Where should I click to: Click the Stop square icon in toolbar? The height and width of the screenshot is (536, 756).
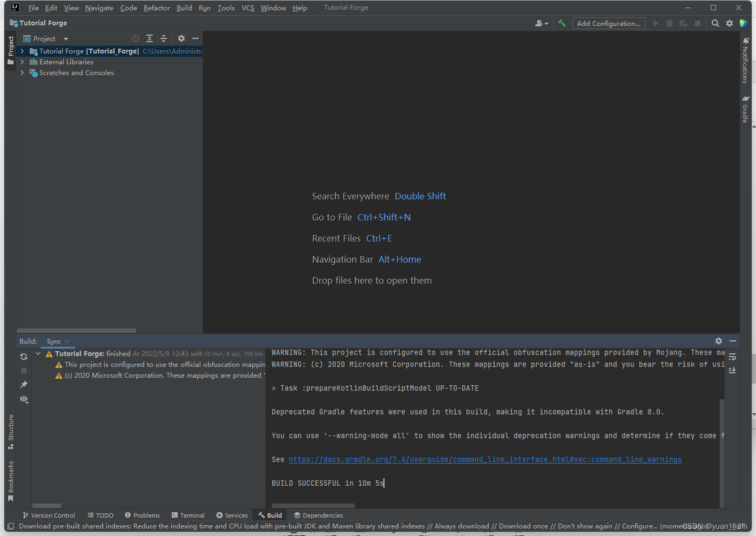coord(698,23)
